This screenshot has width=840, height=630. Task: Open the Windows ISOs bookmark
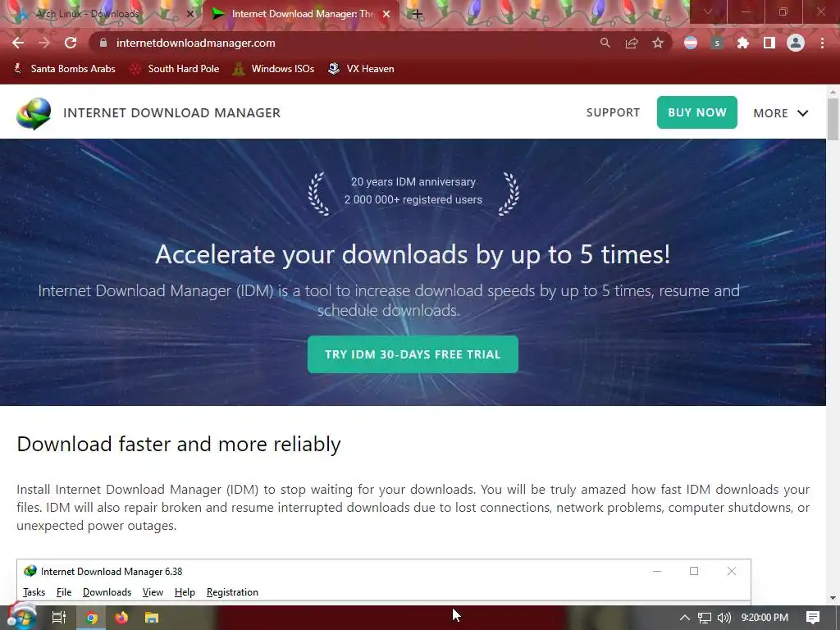pos(273,69)
